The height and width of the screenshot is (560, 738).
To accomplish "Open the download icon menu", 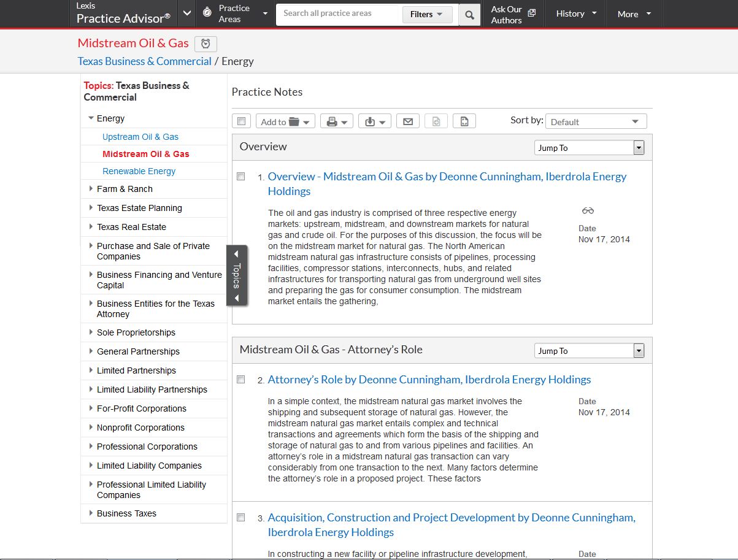I will pos(374,121).
